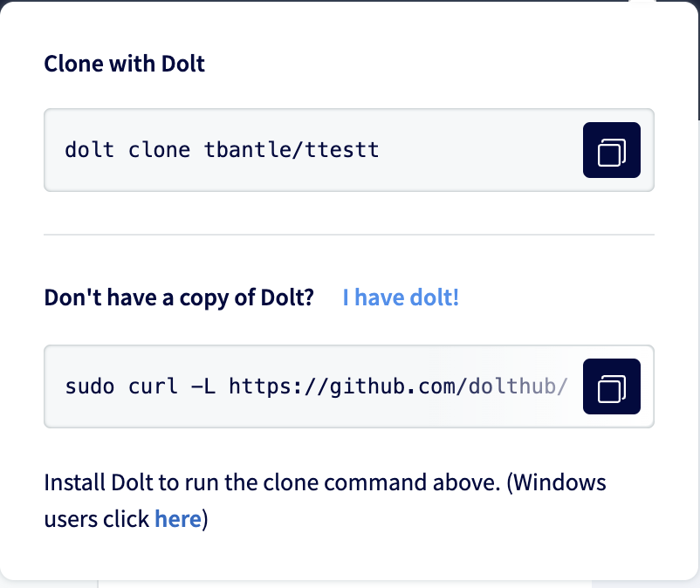Viewport: 700px width, 588px height.
Task: Open the 'I have dolt!' link
Action: (x=401, y=297)
